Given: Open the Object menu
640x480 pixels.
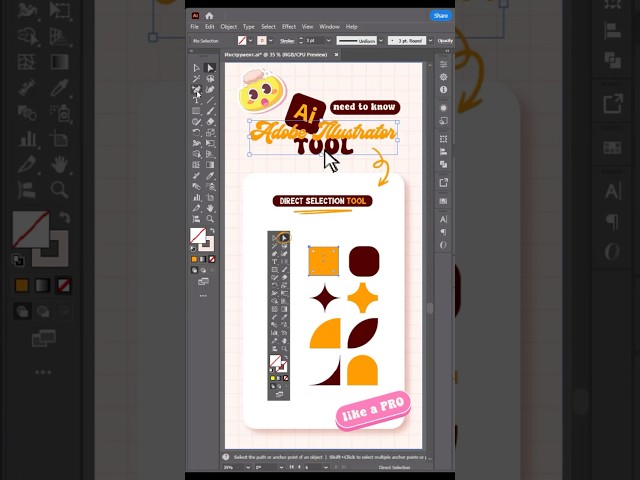Looking at the screenshot, I should click(x=229, y=27).
